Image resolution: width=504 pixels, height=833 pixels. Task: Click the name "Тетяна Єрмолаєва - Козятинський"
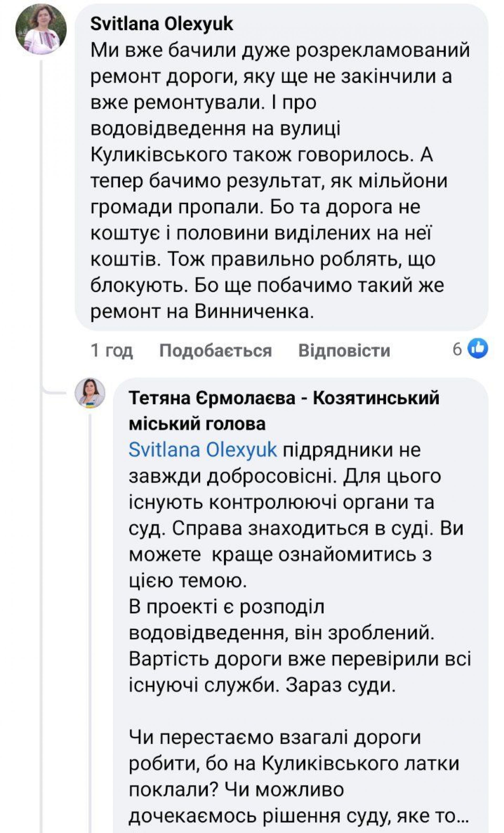point(284,398)
